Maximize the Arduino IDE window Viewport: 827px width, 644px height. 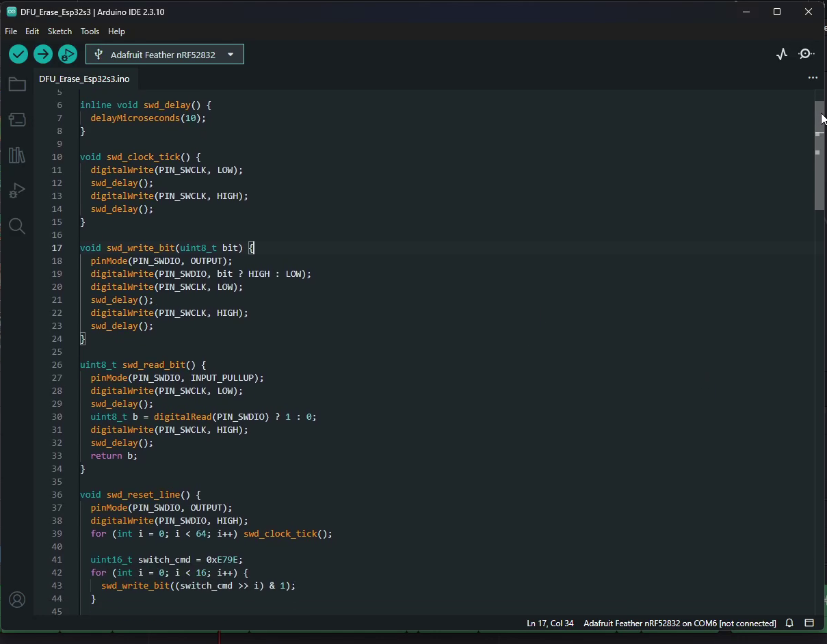click(x=777, y=12)
